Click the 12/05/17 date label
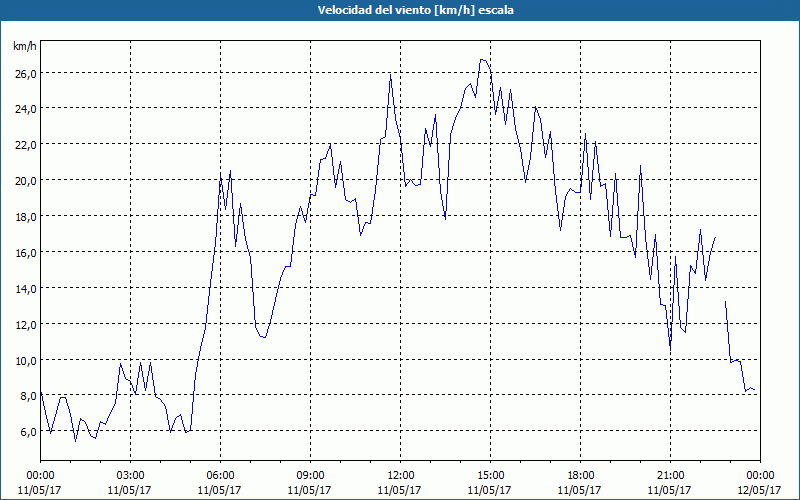This screenshot has height=500, width=800. (760, 490)
